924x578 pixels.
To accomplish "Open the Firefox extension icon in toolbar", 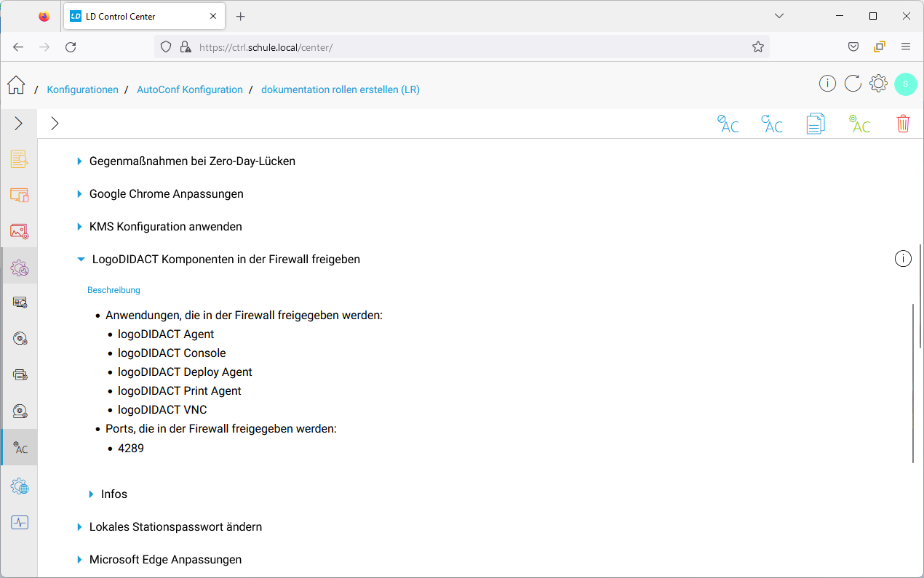I will pos(880,47).
